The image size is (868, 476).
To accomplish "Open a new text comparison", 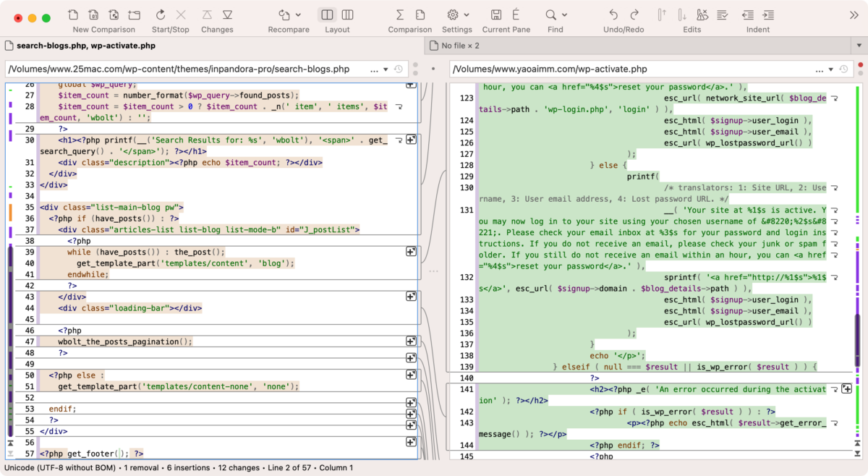I will pyautogui.click(x=74, y=14).
